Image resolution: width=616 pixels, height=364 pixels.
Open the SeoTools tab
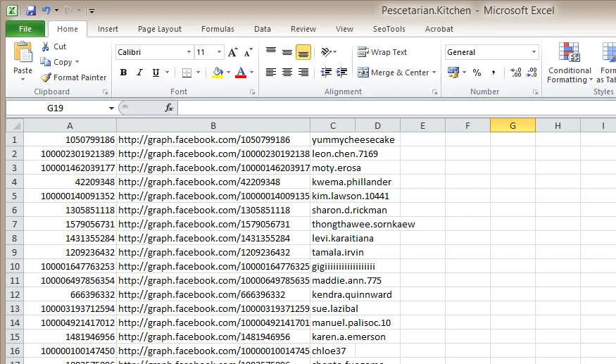point(389,29)
